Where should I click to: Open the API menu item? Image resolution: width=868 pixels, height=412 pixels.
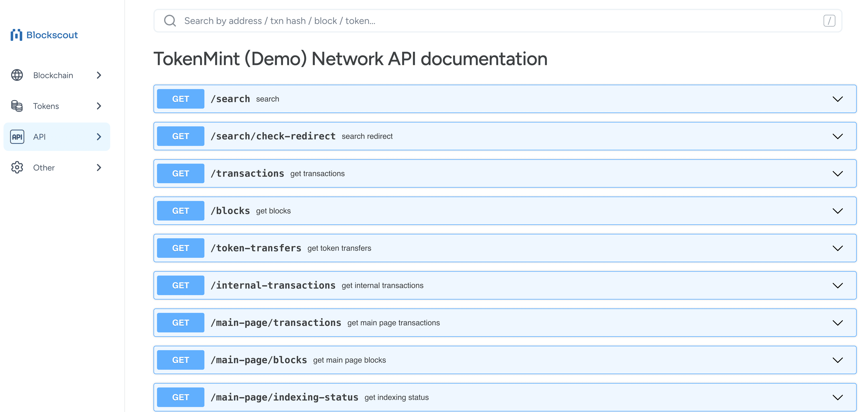click(57, 137)
